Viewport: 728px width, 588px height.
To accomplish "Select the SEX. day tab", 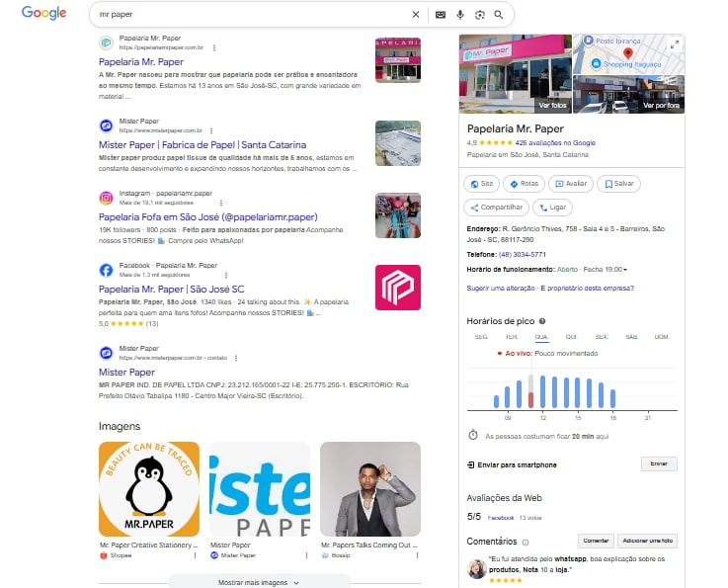I will click(x=602, y=337).
